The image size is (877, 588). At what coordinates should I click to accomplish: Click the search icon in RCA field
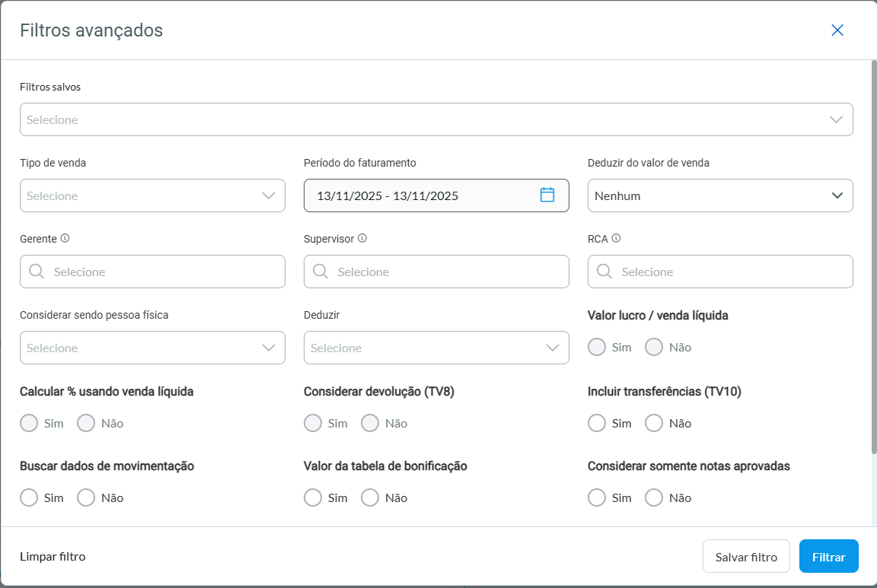click(x=604, y=272)
